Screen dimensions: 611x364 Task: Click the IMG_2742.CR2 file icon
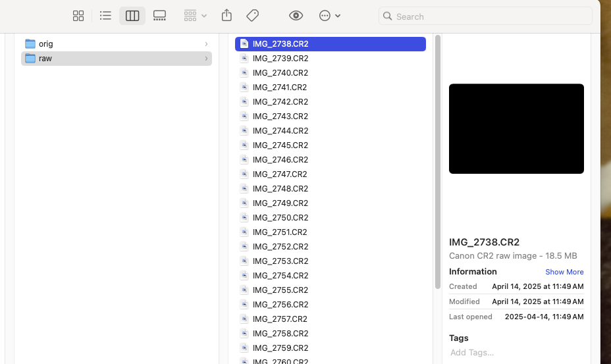point(244,101)
